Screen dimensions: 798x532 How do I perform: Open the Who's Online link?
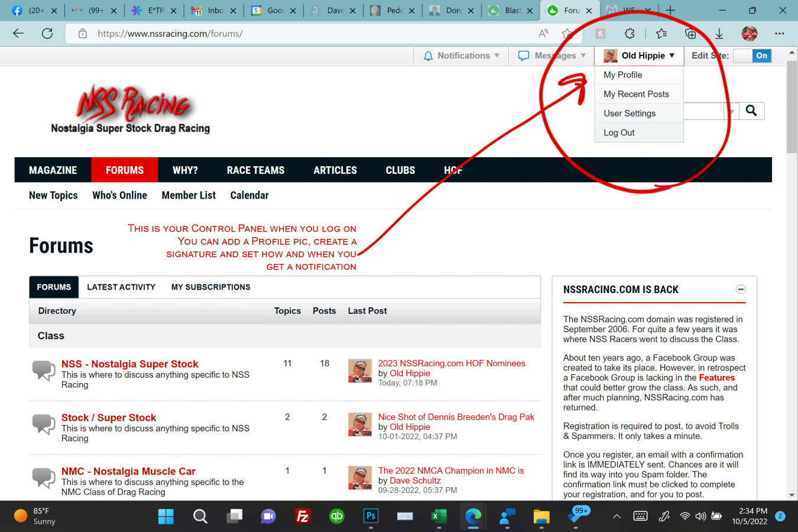[119, 195]
